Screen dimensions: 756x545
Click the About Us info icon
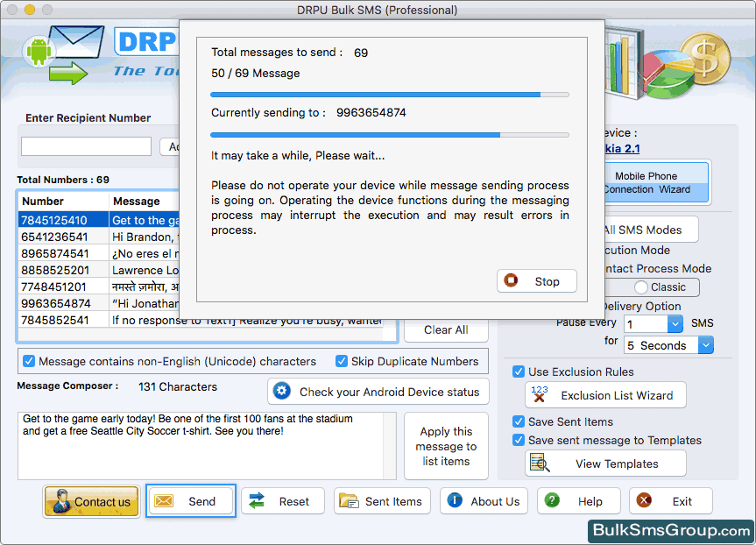(455, 500)
